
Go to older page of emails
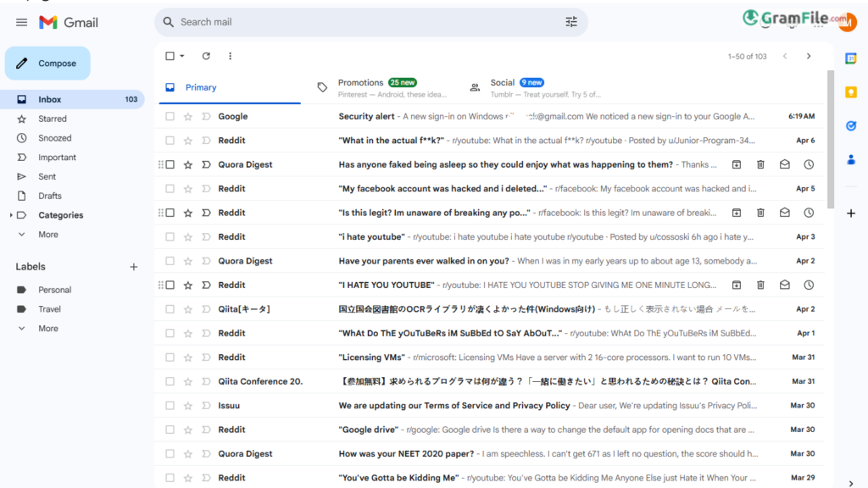click(809, 57)
